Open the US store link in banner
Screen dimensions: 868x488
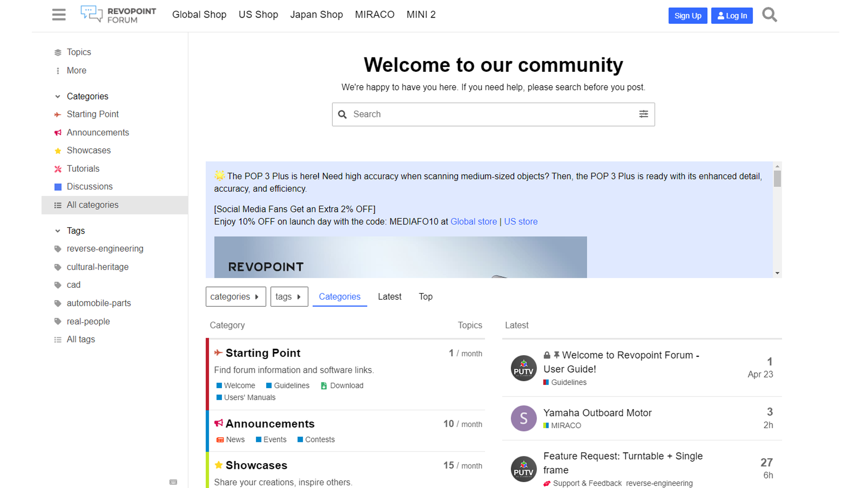click(521, 222)
